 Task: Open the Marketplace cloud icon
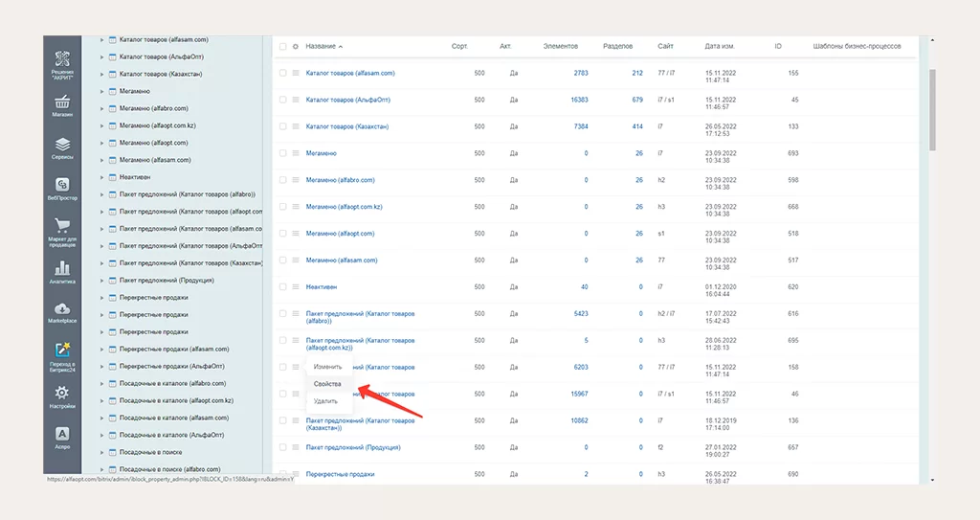[62, 313]
